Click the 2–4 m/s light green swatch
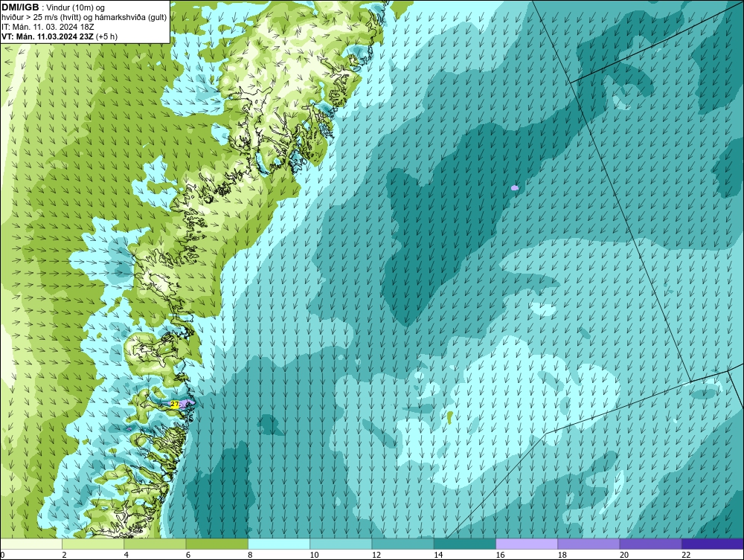 coord(93,544)
